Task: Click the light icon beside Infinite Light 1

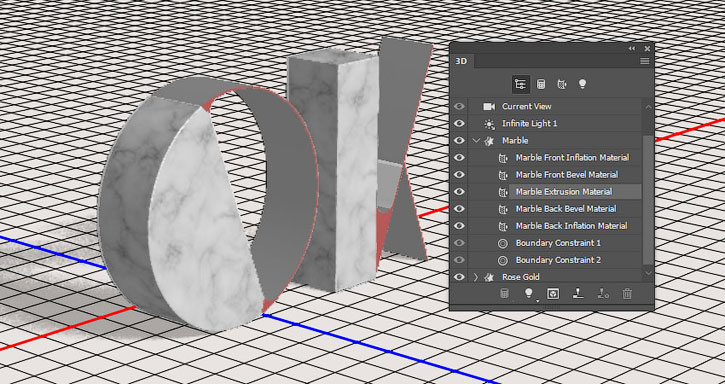Action: click(x=489, y=124)
